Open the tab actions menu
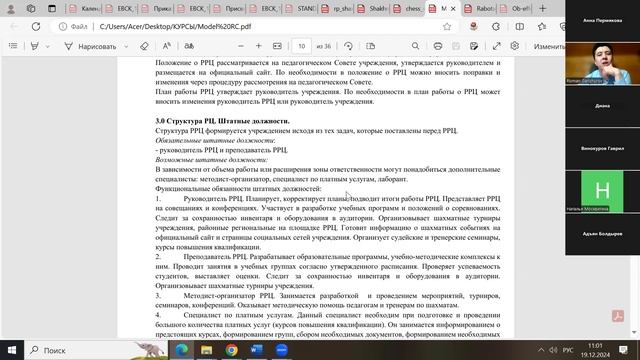Image resolution: width=640 pixels, height=360 pixels. [52, 8]
